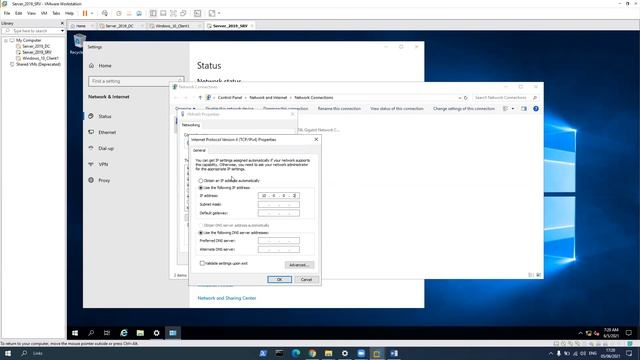Image resolution: width=640 pixels, height=360 pixels.
Task: Toggle the VMware library sidebar view icon
Action: click(x=153, y=13)
